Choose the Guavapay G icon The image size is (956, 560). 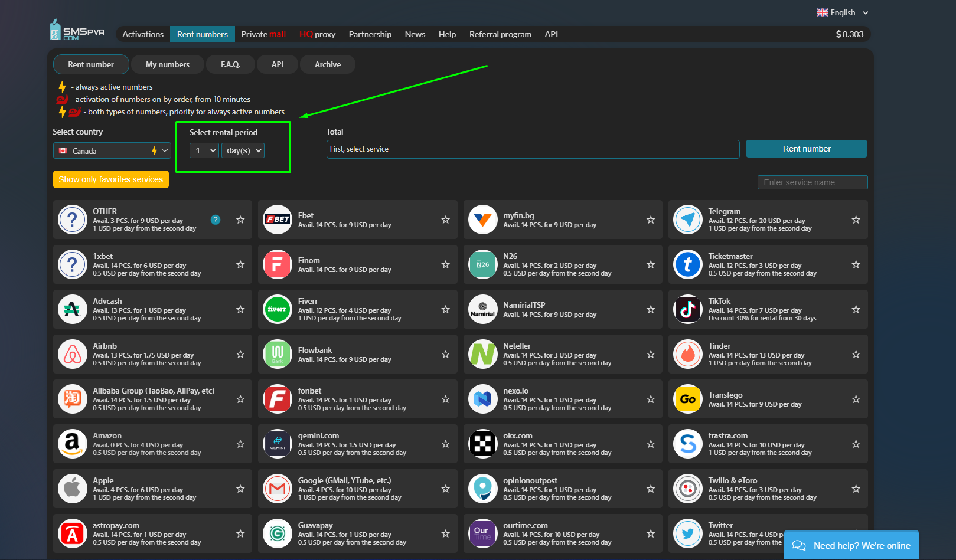278,533
